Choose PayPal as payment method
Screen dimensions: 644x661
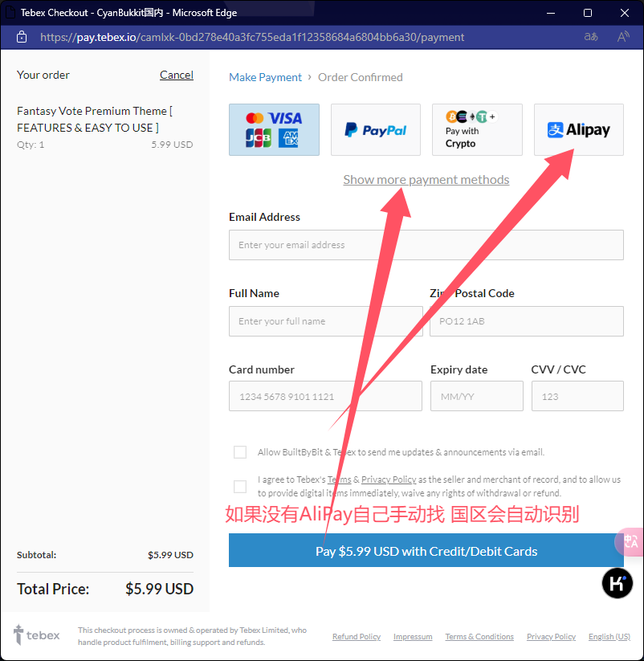(x=375, y=129)
